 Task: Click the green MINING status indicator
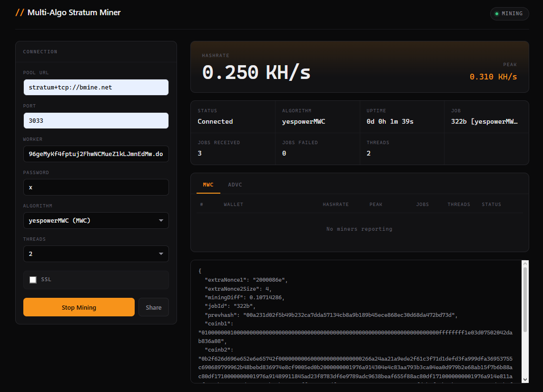[x=509, y=13]
